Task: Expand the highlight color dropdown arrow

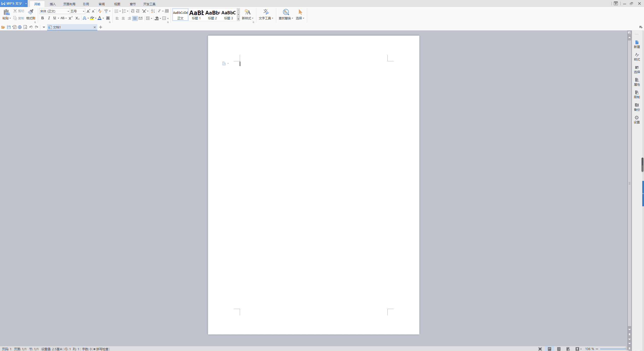Action: pos(96,18)
